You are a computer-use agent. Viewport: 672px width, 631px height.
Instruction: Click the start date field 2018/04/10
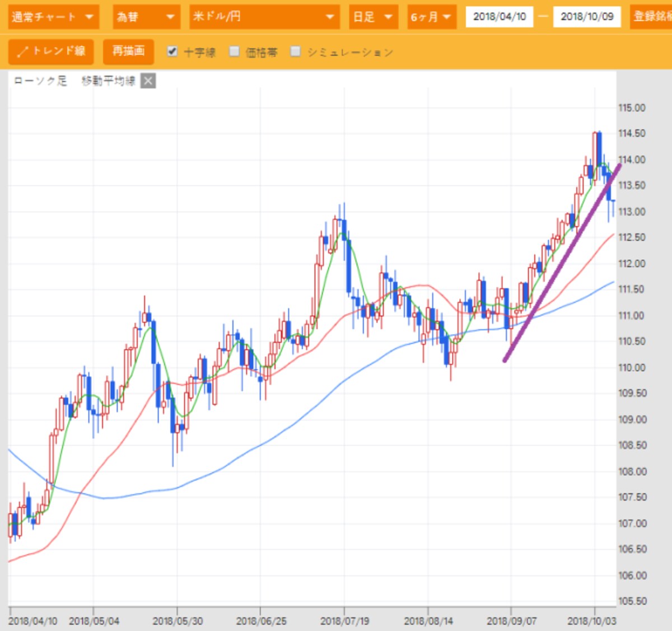pyautogui.click(x=500, y=17)
